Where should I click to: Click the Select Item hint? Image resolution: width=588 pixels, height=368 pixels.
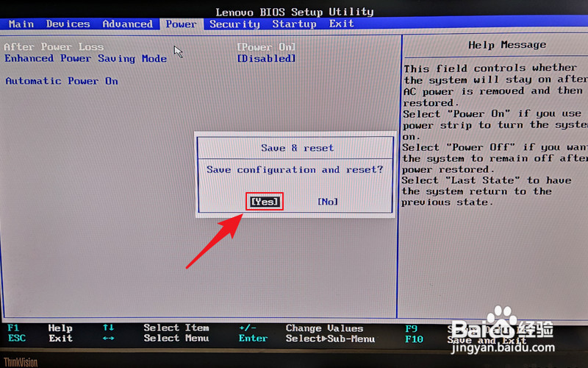176,328
